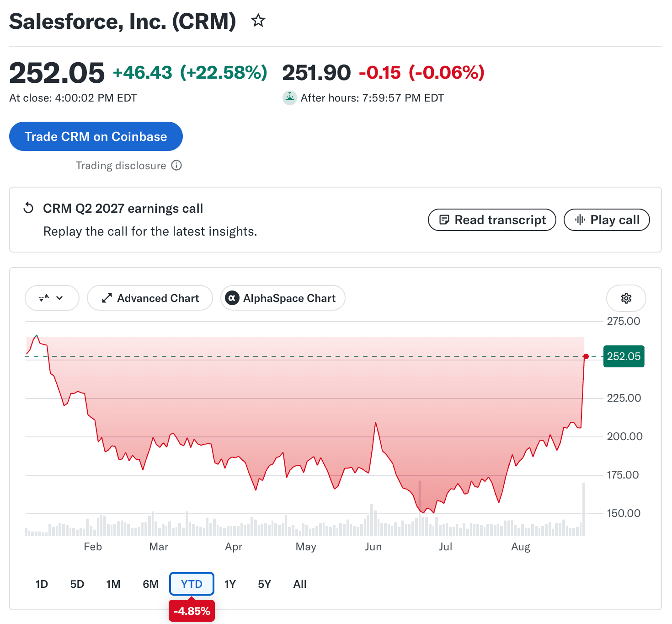
Task: Click 'Replay the call for the latest insights.'
Action: (x=150, y=231)
